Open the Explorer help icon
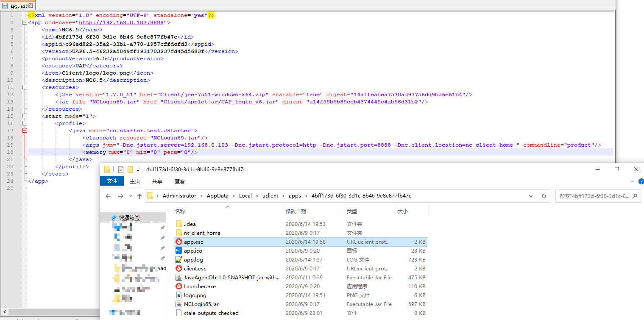Viewport: 644px width, 320px height. (x=641, y=181)
